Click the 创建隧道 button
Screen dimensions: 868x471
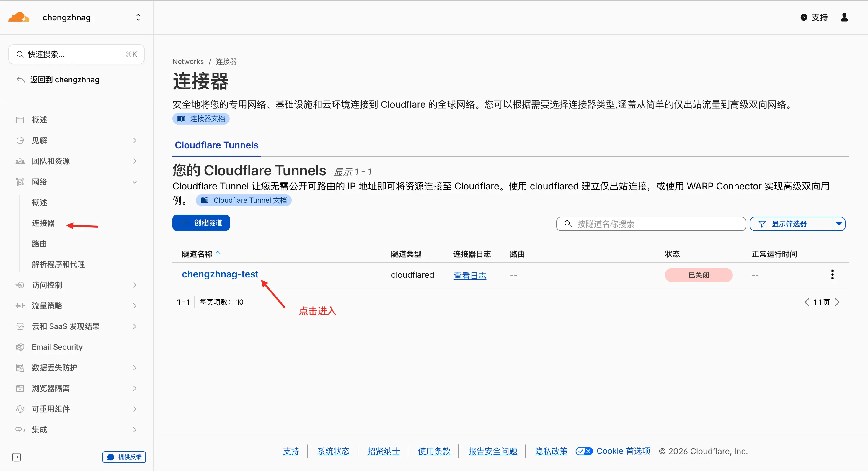(201, 223)
